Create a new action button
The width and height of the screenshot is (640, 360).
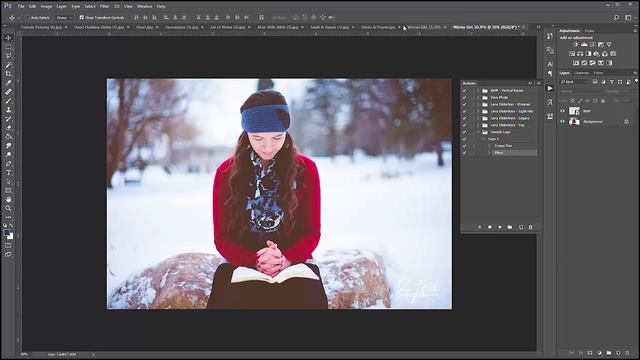(520, 227)
